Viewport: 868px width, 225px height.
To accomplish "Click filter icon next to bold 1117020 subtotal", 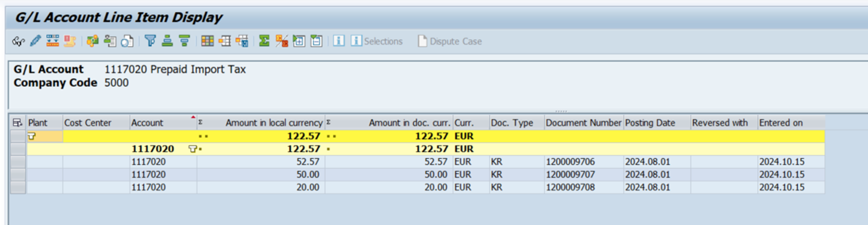I will tap(192, 149).
